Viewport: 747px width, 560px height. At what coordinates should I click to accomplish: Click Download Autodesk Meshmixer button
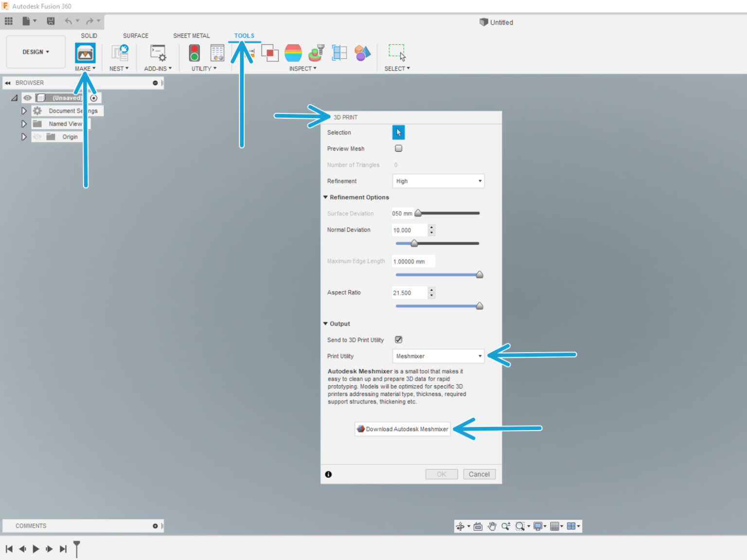[403, 429]
